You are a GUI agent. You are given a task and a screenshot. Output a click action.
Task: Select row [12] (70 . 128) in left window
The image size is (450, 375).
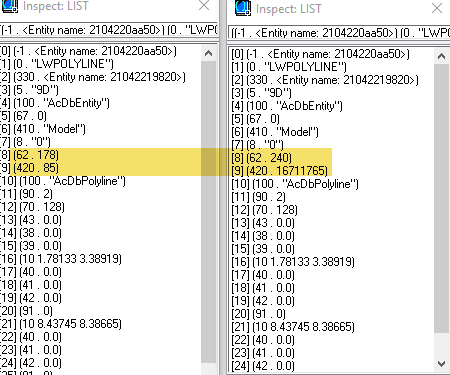[x=32, y=207]
